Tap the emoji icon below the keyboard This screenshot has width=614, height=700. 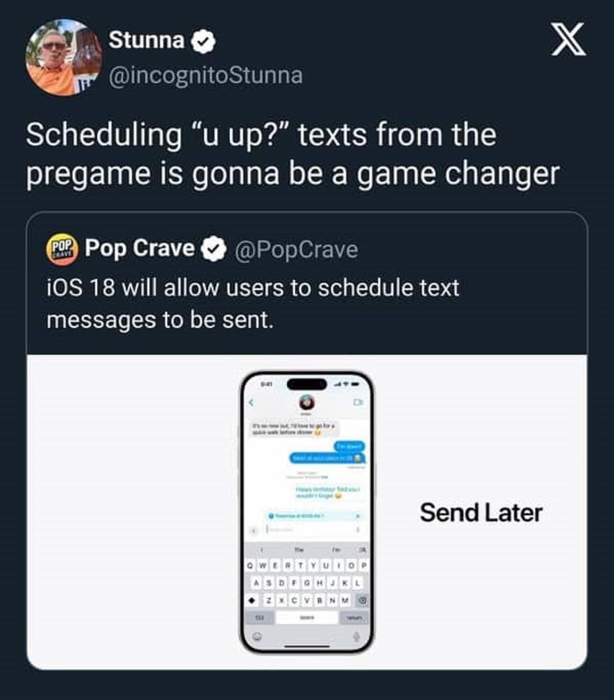258,637
